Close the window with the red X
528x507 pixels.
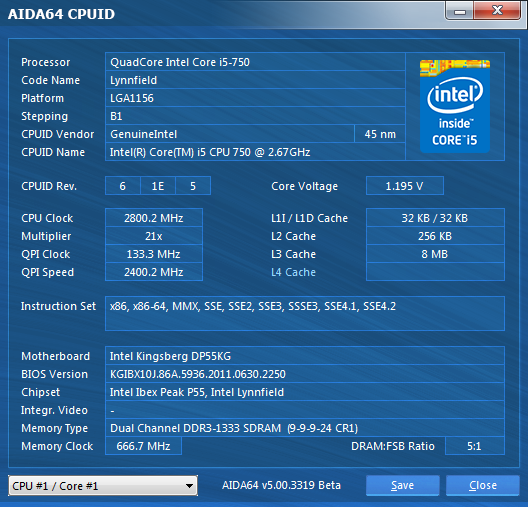point(497,11)
